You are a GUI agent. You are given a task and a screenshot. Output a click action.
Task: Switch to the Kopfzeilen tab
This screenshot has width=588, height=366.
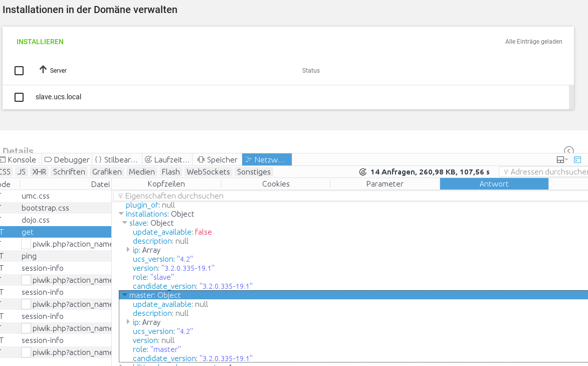[166, 184]
